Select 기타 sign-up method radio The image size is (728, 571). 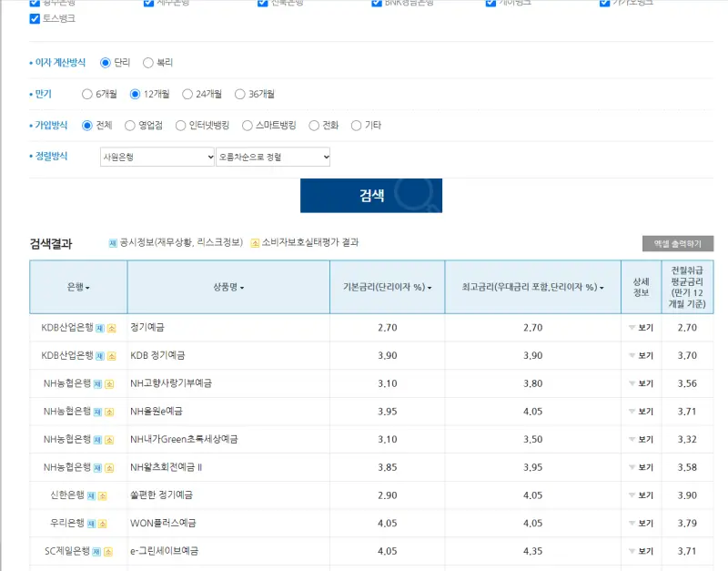(356, 126)
